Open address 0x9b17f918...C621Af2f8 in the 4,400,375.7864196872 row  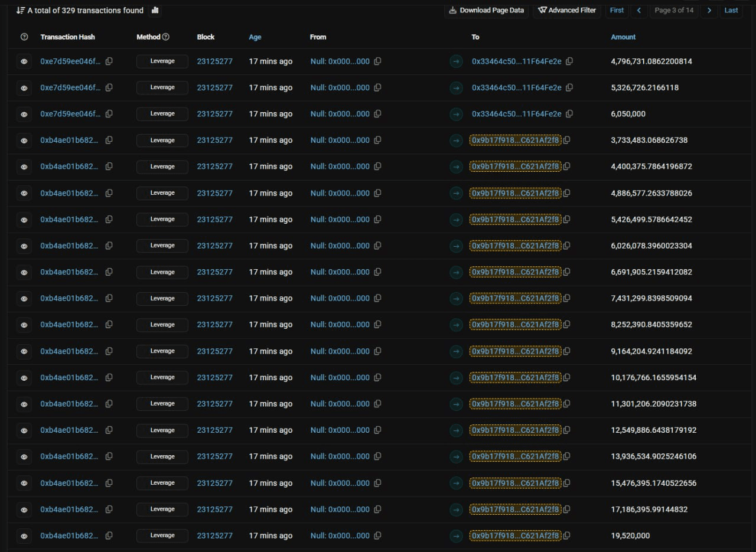516,166
